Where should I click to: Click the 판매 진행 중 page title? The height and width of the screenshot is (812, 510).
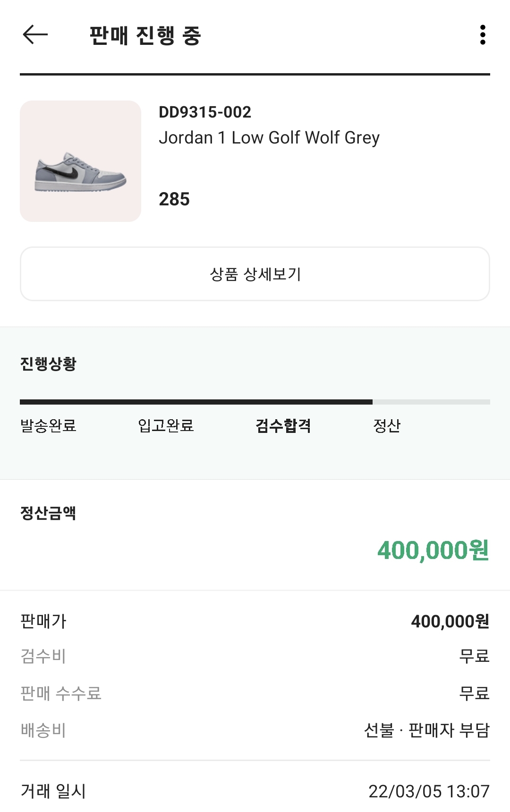[x=145, y=35]
